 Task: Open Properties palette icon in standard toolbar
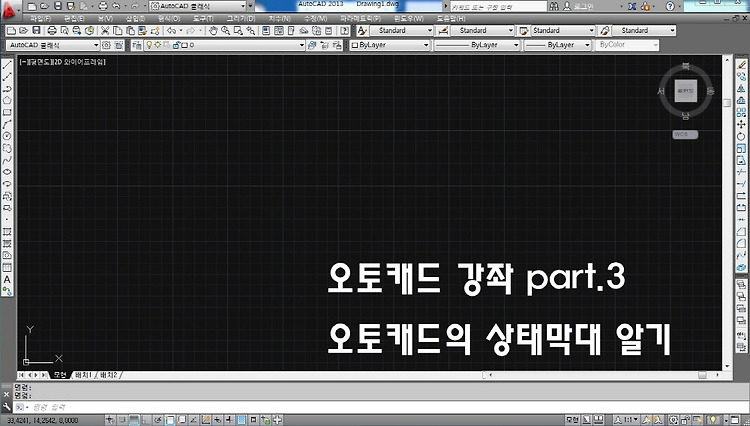pyautogui.click(x=266, y=31)
